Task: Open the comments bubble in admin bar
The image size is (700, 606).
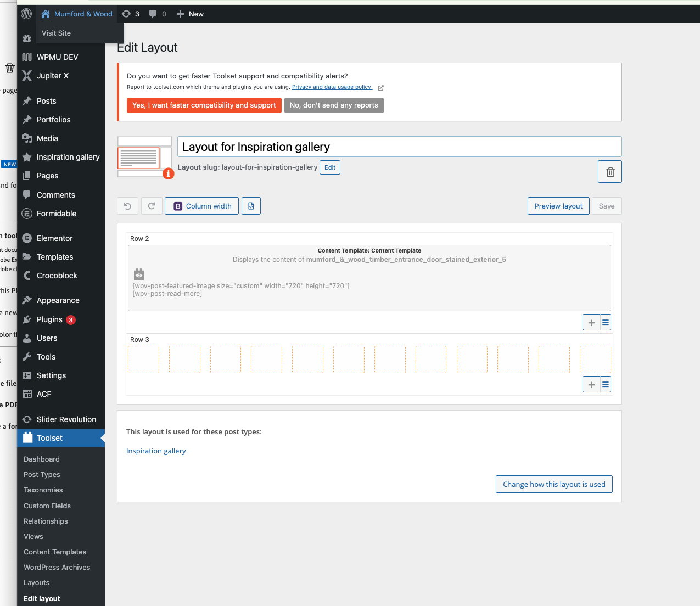Action: click(x=158, y=14)
